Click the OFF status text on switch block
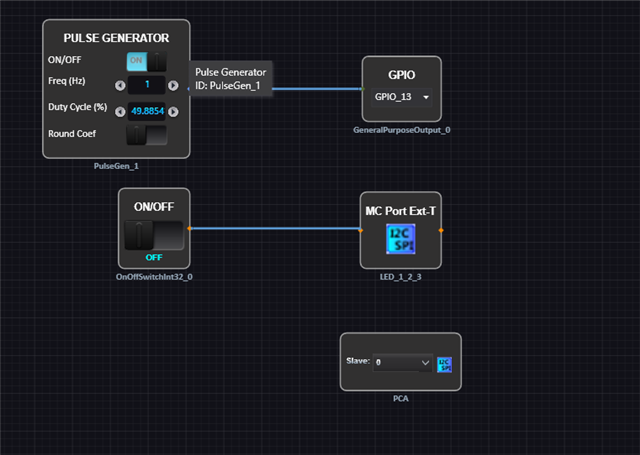The width and height of the screenshot is (640, 455). click(x=154, y=257)
